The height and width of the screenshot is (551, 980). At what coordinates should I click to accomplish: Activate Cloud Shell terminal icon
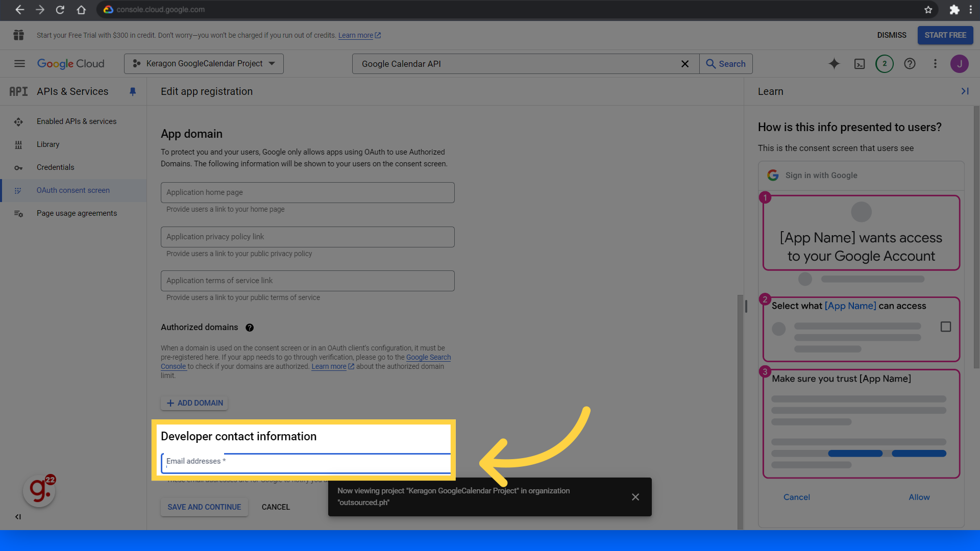pyautogui.click(x=860, y=64)
